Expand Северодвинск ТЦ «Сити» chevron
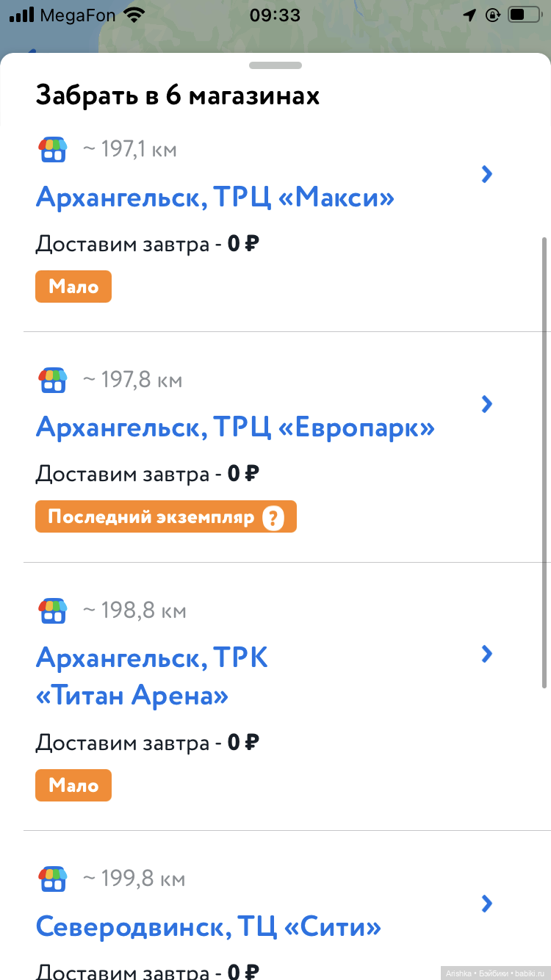 point(486,904)
